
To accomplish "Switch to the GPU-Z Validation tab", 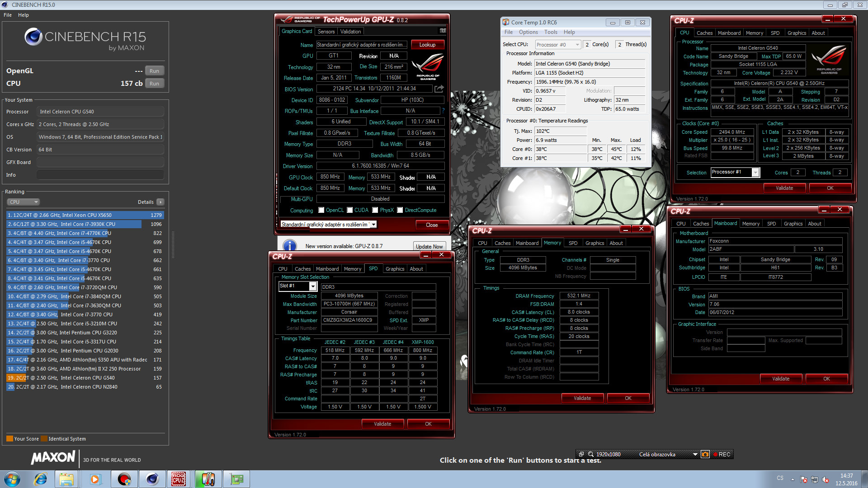I will 350,31.
